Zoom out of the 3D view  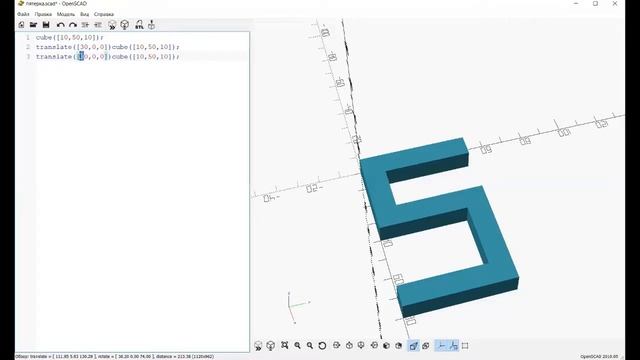pos(310,345)
